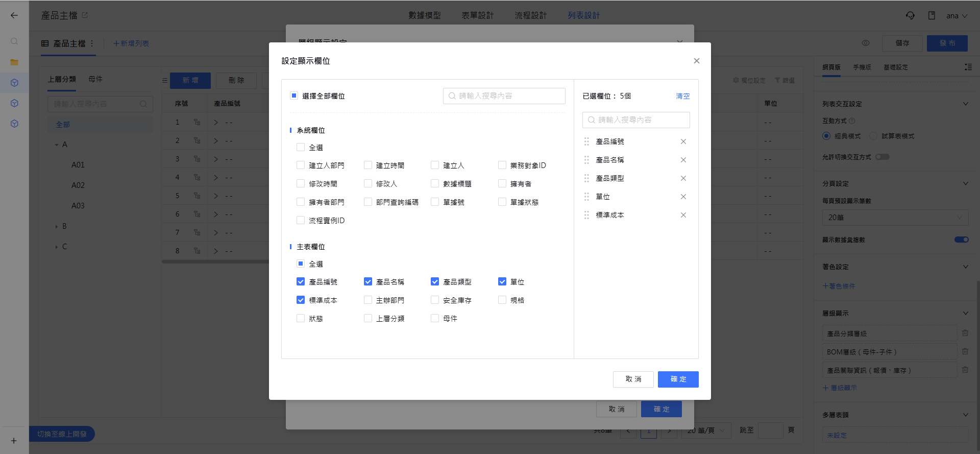Switch to the 母件 tab

click(x=95, y=79)
